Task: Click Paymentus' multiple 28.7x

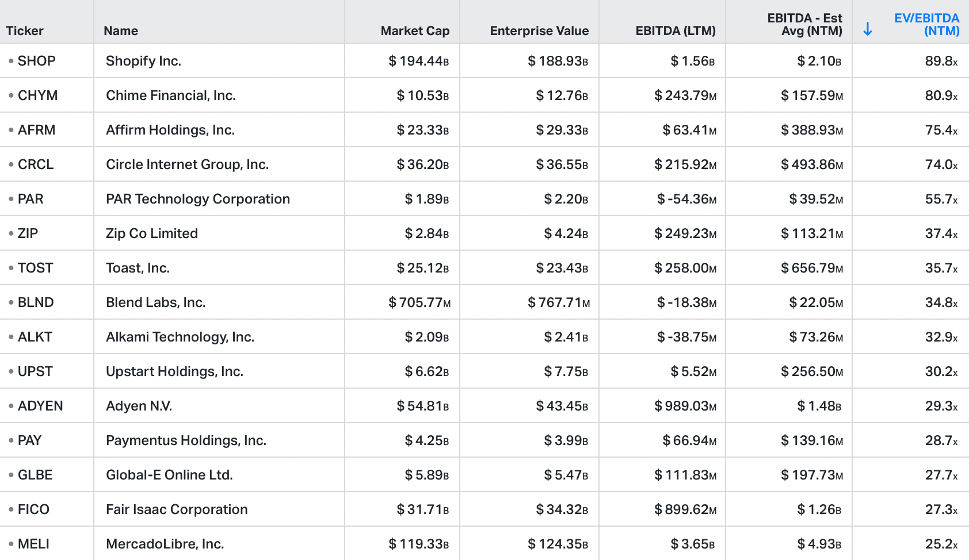Action: [941, 440]
